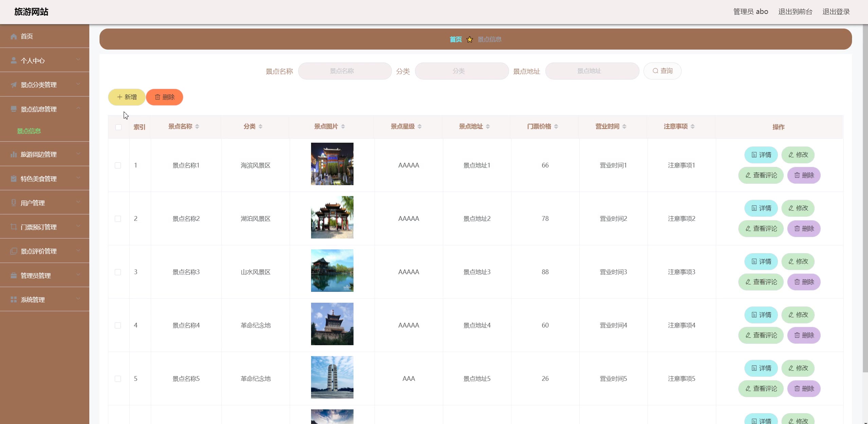Toggle the select-all checkbox in table header
868x424 pixels.
coord(119,127)
